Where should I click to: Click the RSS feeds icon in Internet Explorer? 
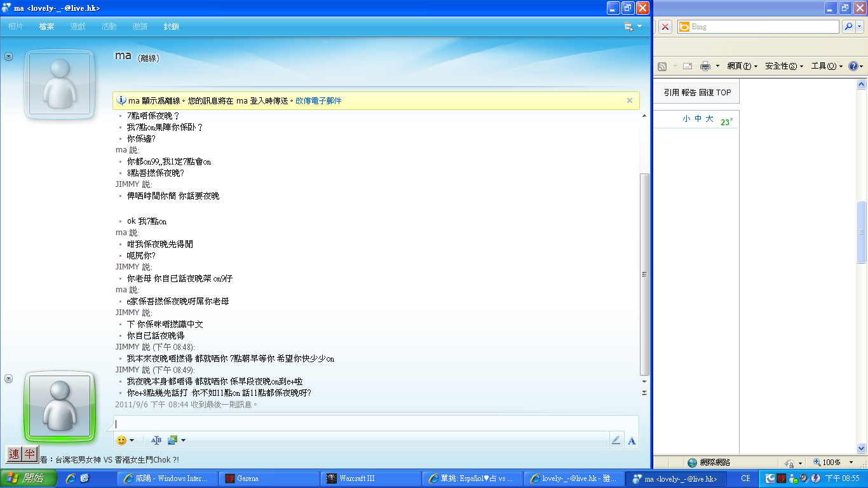662,66
